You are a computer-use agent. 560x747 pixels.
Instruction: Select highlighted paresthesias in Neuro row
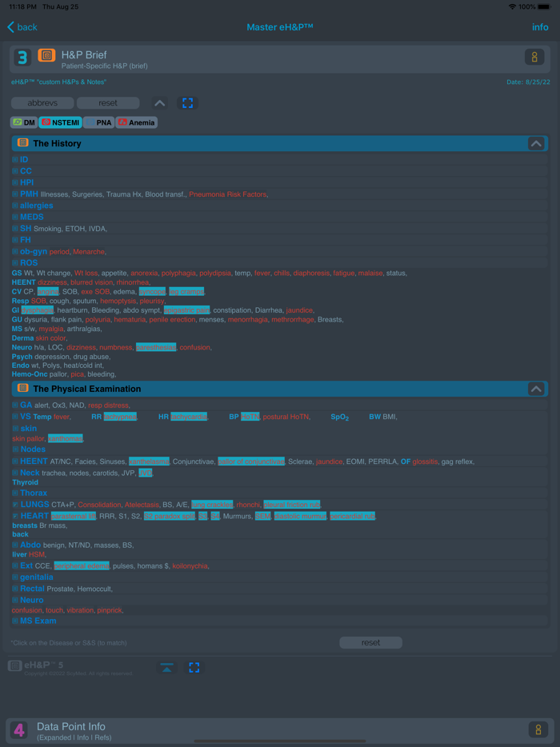[x=156, y=347]
